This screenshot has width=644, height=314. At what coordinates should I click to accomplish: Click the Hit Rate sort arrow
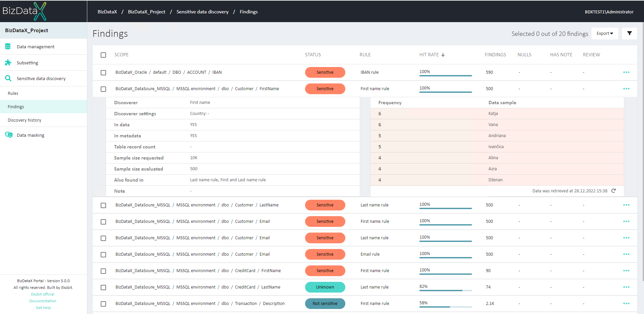(443, 55)
